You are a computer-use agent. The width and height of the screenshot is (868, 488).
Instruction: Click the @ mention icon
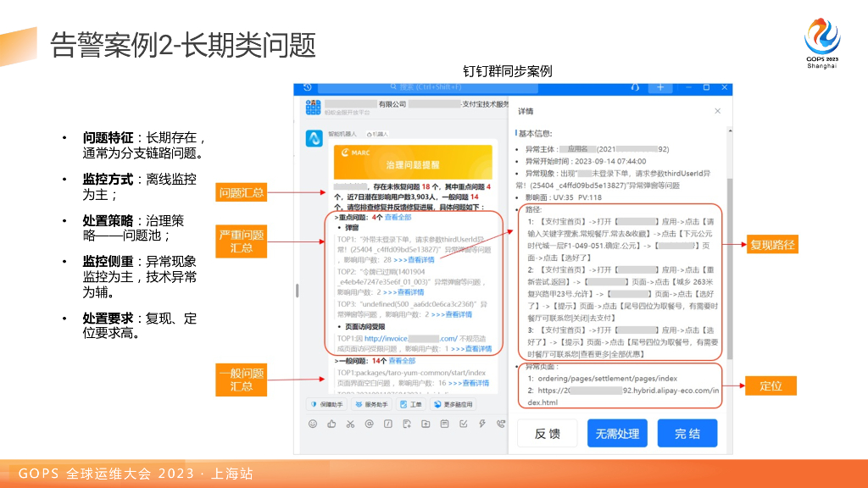370,424
